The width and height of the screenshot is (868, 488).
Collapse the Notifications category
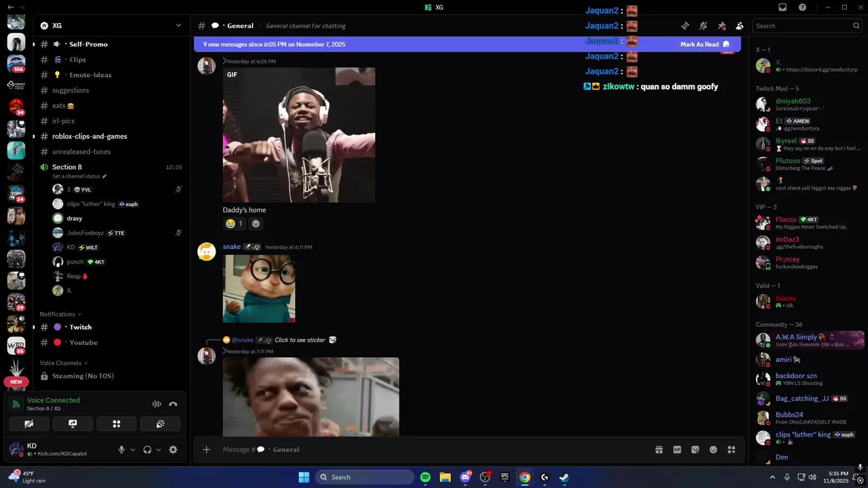[60, 314]
